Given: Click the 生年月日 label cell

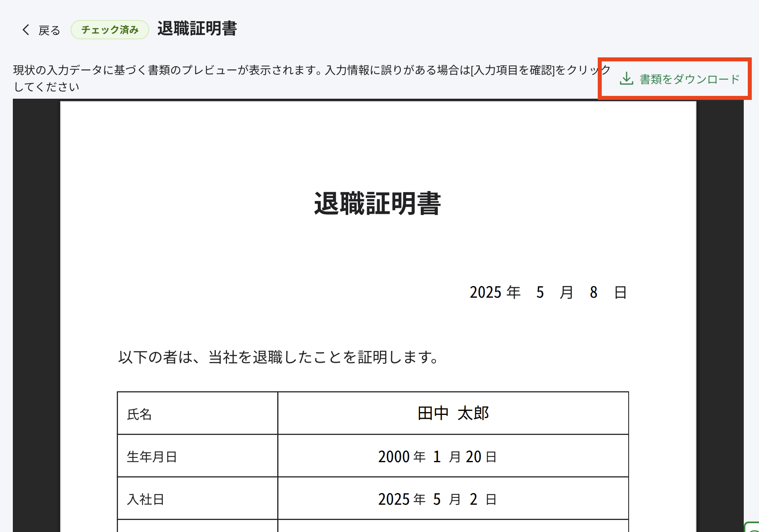Looking at the screenshot, I should click(197, 456).
